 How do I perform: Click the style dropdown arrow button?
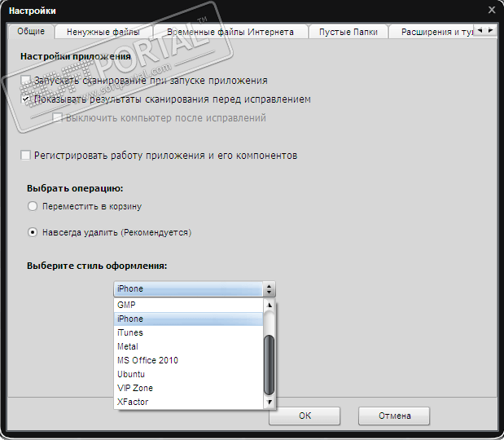point(269,288)
